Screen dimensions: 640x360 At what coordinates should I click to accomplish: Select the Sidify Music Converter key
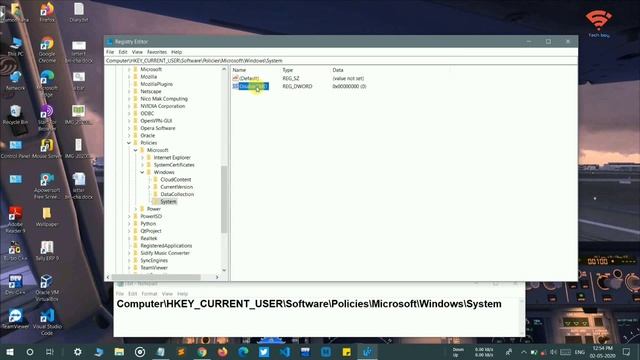pos(165,253)
